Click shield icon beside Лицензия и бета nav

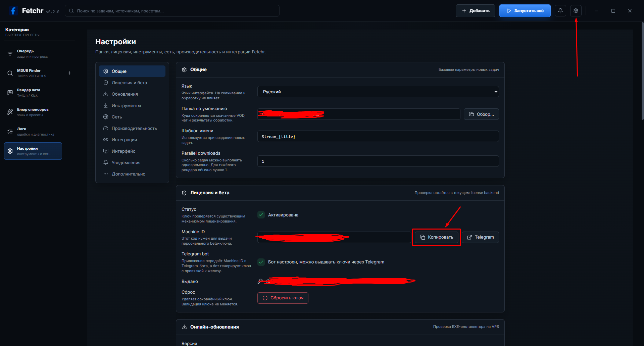[x=106, y=83]
